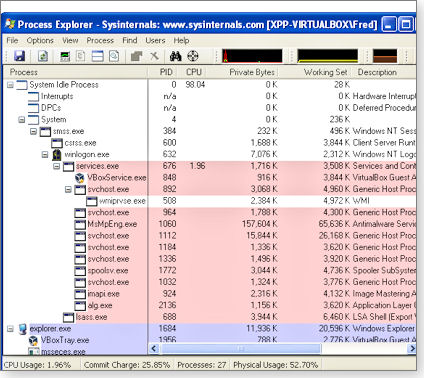The image size is (424, 378).
Task: Open the Process menu
Action: pyautogui.click(x=100, y=40)
